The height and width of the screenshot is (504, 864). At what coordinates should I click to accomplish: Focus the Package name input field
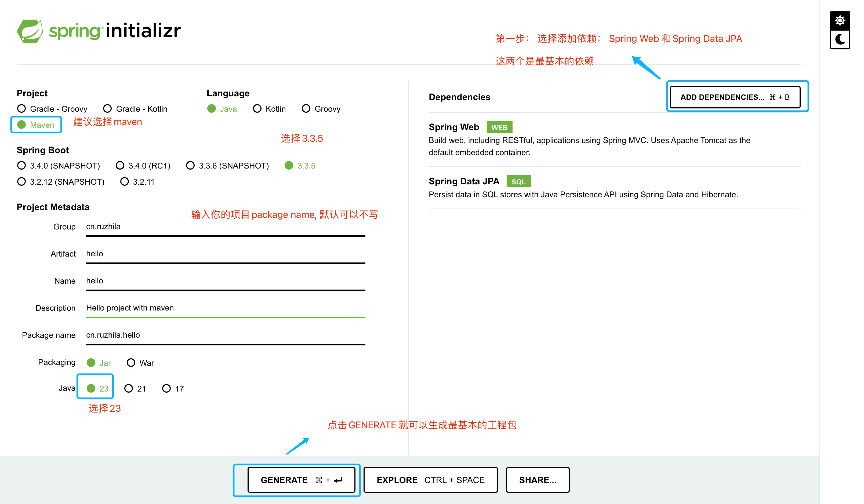226,335
